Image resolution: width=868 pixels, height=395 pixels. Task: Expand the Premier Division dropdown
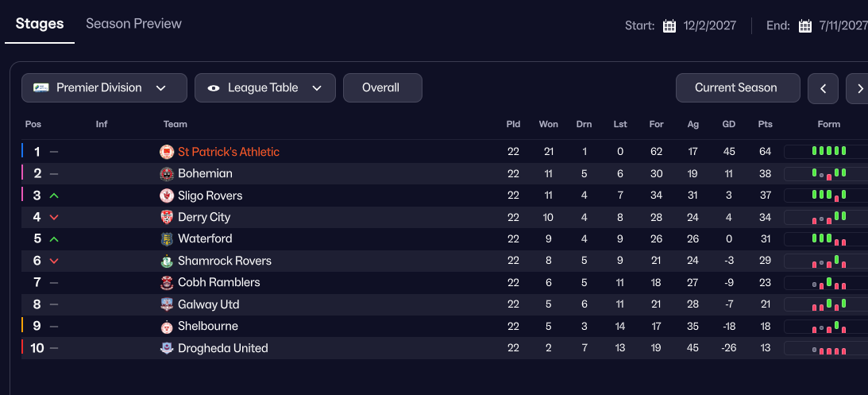[x=104, y=88]
